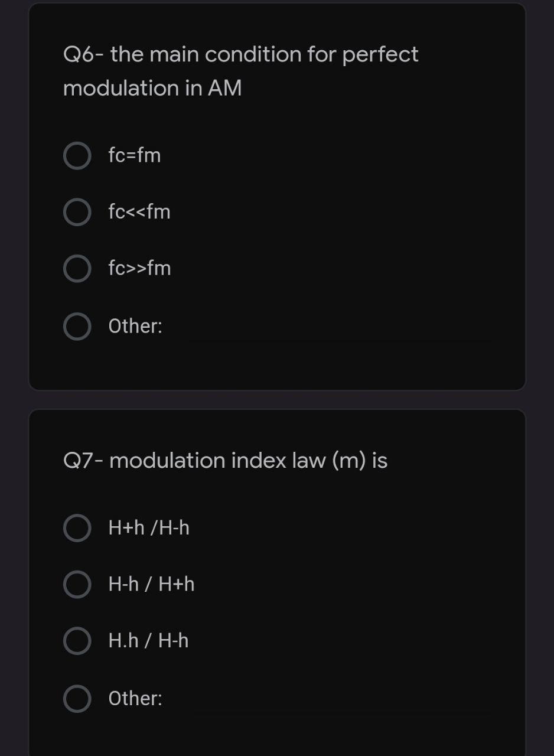Click the empty radio circle beside fc=fm
Viewport: 554px width, 756px height.
[x=77, y=155]
